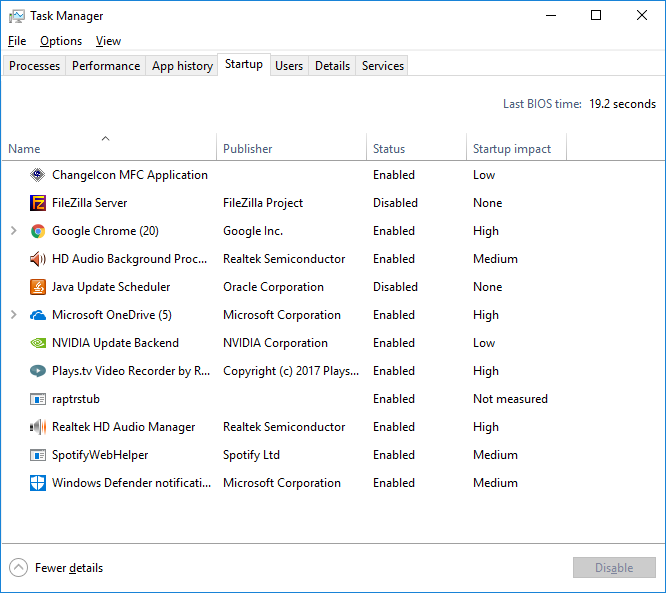Click the NVIDIA Update Backend icon
666x593 pixels.
(x=37, y=343)
